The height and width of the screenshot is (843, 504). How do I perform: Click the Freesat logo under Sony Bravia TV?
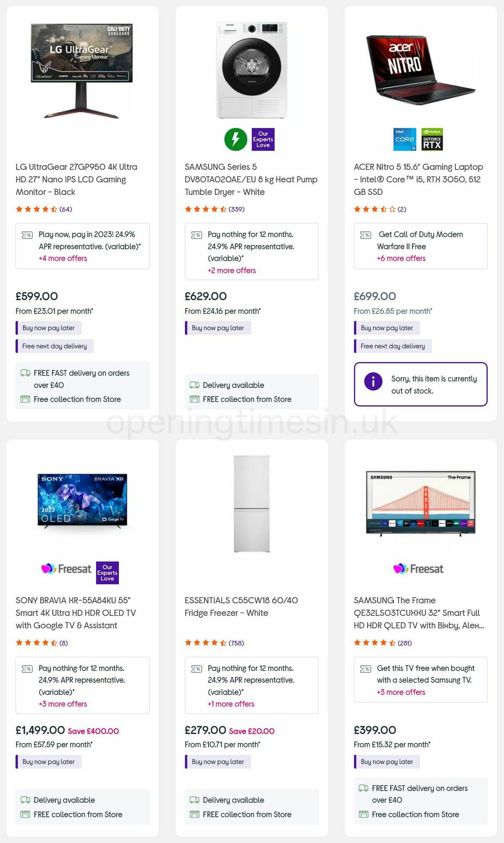click(x=66, y=569)
